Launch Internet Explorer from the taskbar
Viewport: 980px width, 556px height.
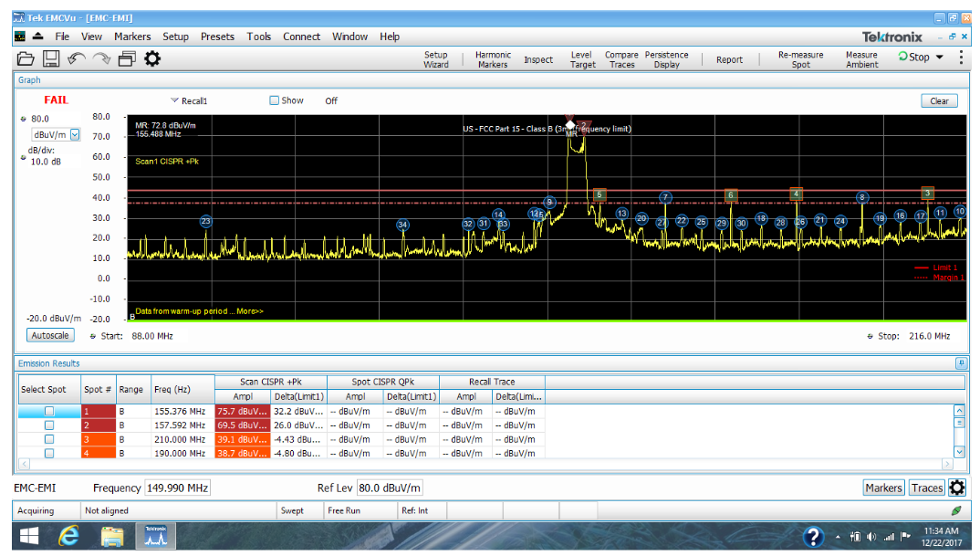[67, 536]
